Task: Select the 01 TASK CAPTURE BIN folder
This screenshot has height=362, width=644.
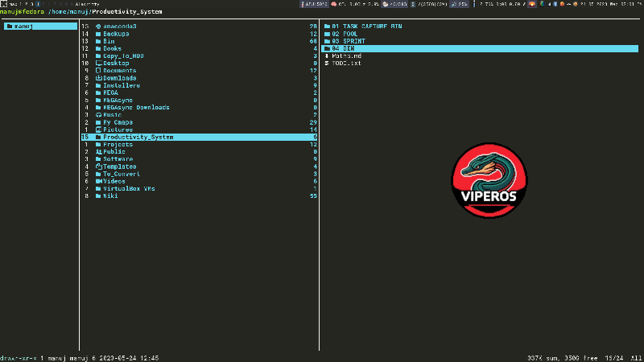Action: coord(372,27)
